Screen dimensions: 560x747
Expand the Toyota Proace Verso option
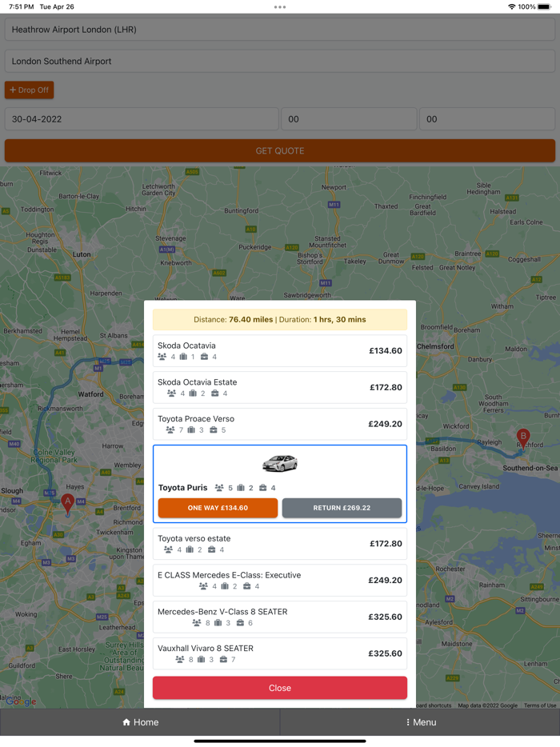[x=280, y=424]
